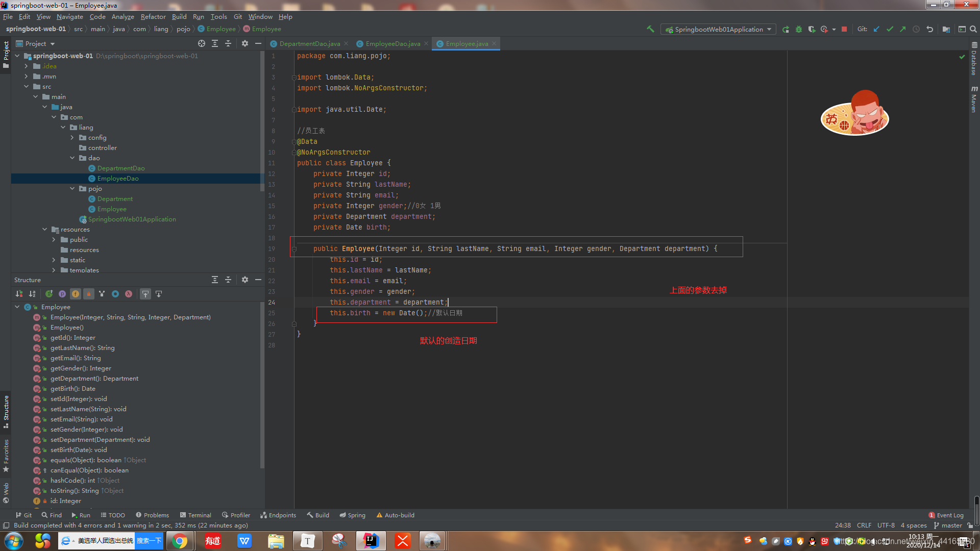Expand the .idea folder
980x551 pixels.
(27, 66)
